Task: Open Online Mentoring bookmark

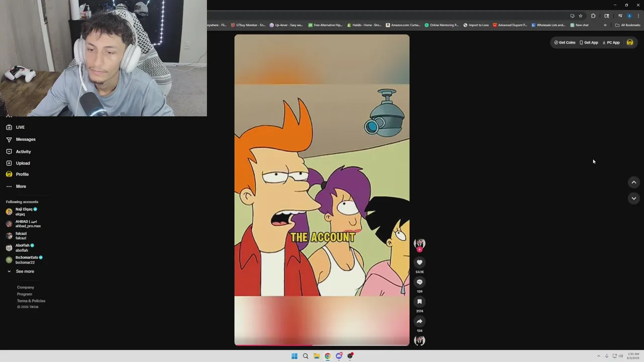Action: coord(442,25)
